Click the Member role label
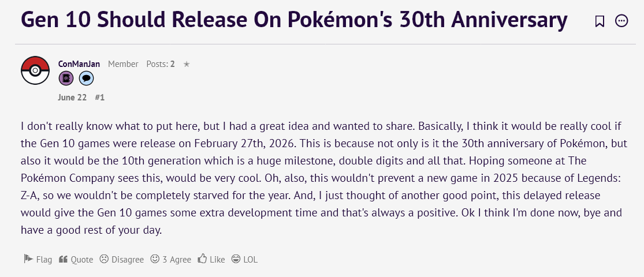 123,64
